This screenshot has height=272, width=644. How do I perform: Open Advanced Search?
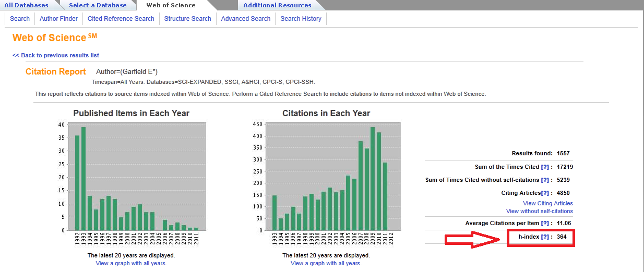(x=246, y=19)
